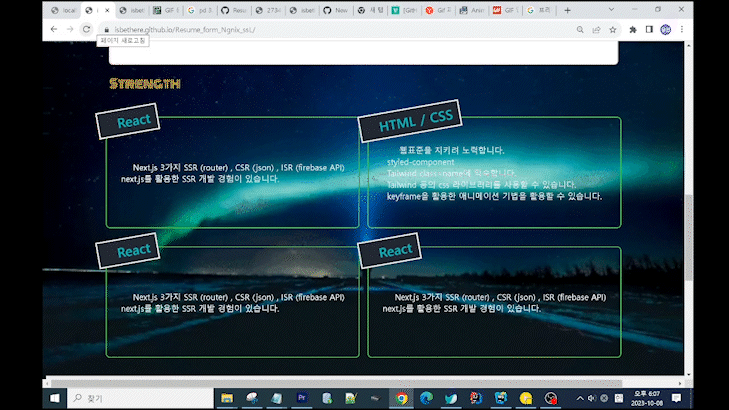This screenshot has height=410, width=729.
Task: Switch to the 'New' GitHub tab
Action: pos(336,10)
